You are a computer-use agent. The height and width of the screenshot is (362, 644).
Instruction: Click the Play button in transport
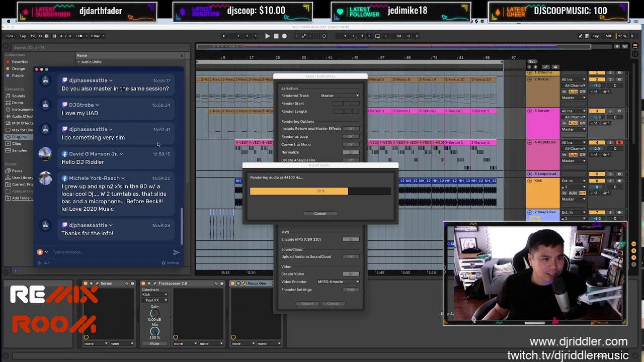coord(267,36)
